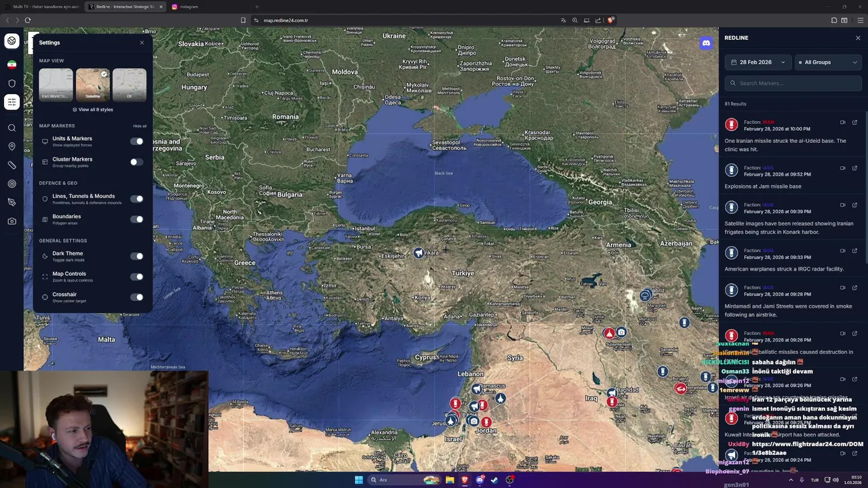Click video icon on Jam missile base entry
This screenshot has height=488, width=868.
[843, 168]
